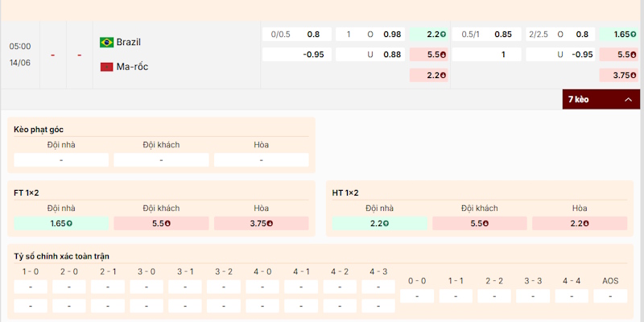Click the FT 1×2 heading
Image resolution: width=644 pixels, height=322 pixels.
tap(27, 193)
